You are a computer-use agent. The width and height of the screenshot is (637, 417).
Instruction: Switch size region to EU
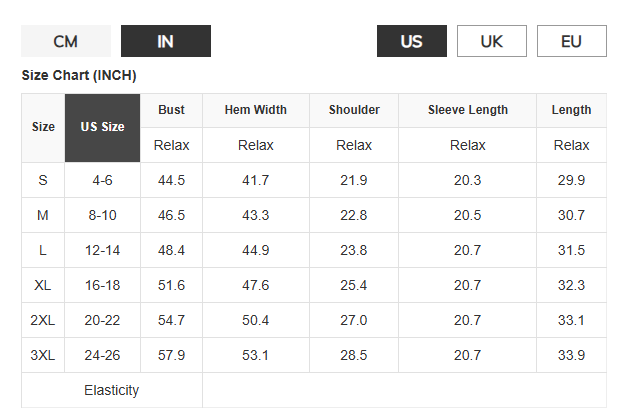[x=572, y=41]
